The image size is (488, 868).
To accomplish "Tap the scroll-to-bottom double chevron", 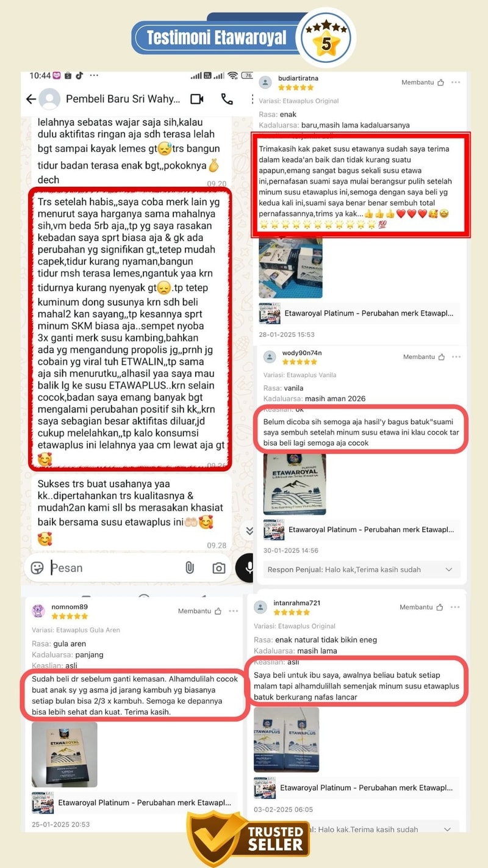I will tap(249, 531).
